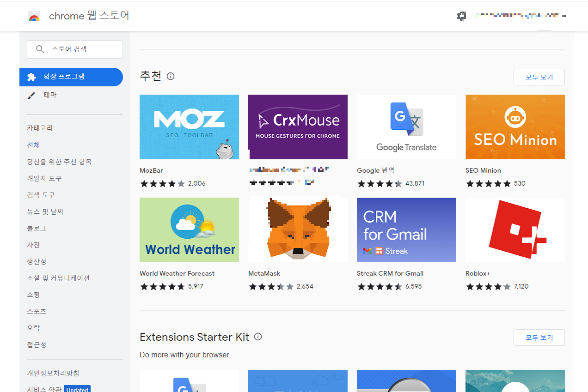
Task: Click the MetaMask extension title
Action: (264, 273)
